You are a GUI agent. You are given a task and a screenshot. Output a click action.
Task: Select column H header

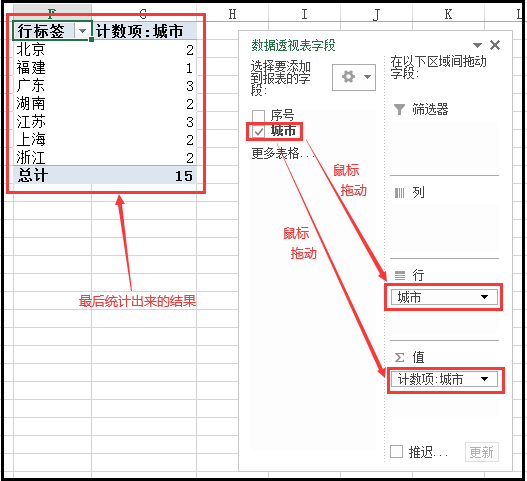(x=232, y=14)
